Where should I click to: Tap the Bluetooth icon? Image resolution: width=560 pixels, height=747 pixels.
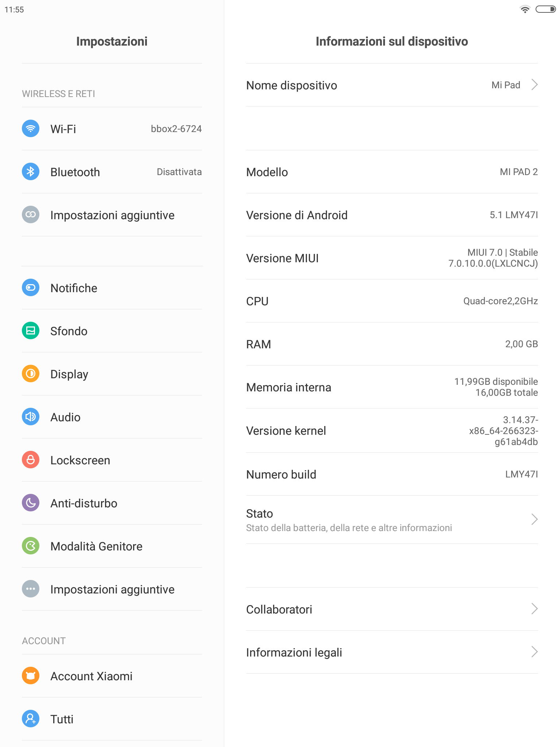pos(31,171)
